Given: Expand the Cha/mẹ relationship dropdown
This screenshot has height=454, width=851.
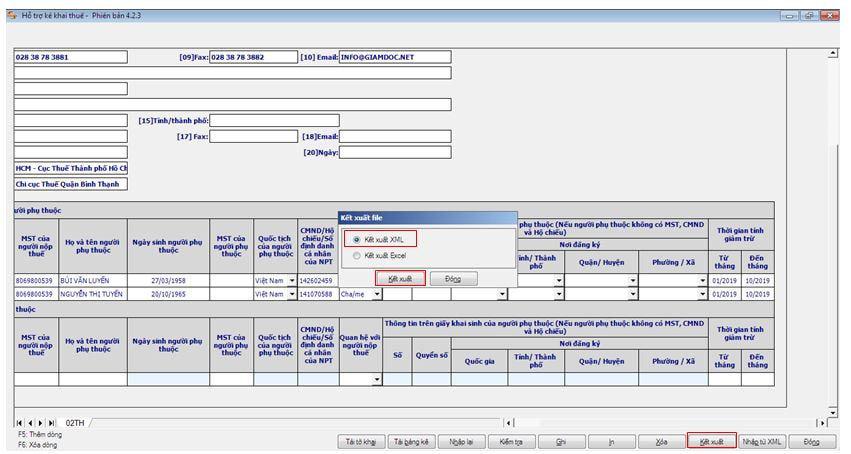Looking at the screenshot, I should pyautogui.click(x=377, y=295).
